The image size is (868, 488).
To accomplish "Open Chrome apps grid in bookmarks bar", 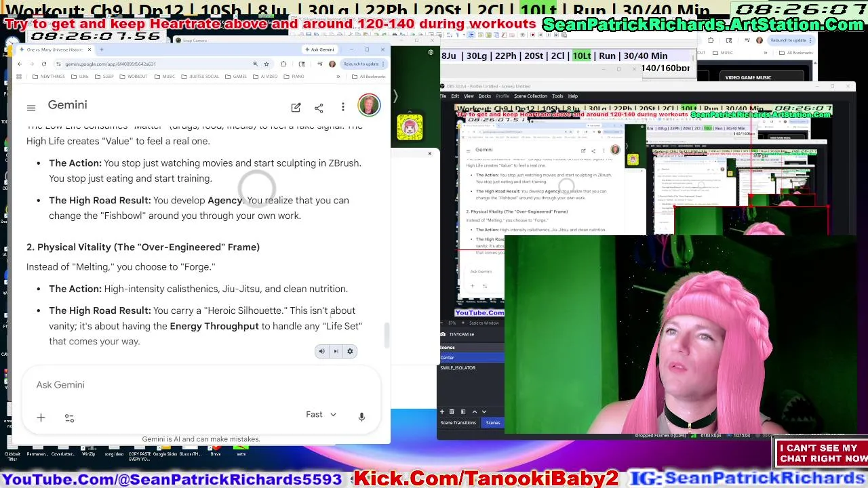I will click(20, 77).
